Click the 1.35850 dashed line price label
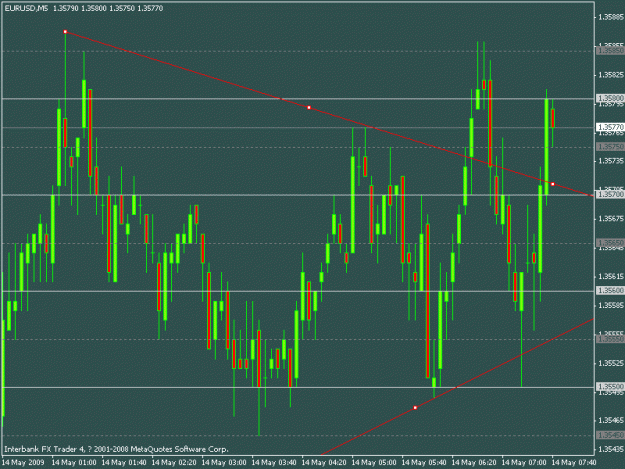 tap(610, 51)
